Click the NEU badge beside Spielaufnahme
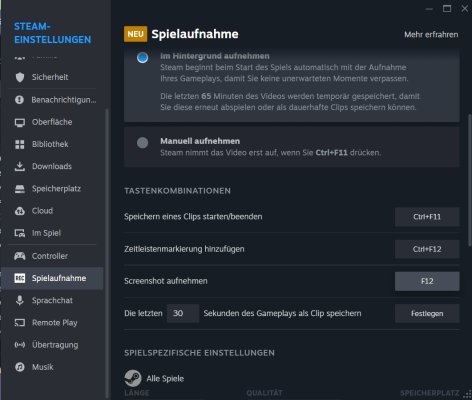Screen dimensions: 472x400 tap(135, 34)
